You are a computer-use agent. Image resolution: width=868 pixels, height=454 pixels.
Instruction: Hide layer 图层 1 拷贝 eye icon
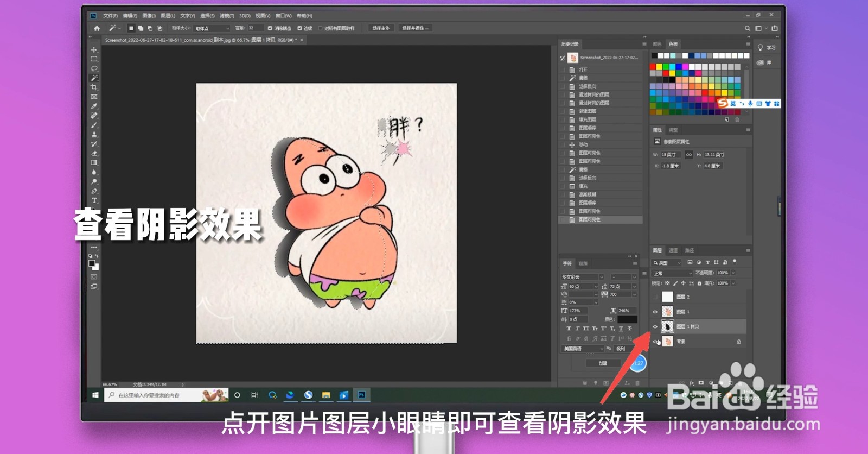[x=655, y=326]
